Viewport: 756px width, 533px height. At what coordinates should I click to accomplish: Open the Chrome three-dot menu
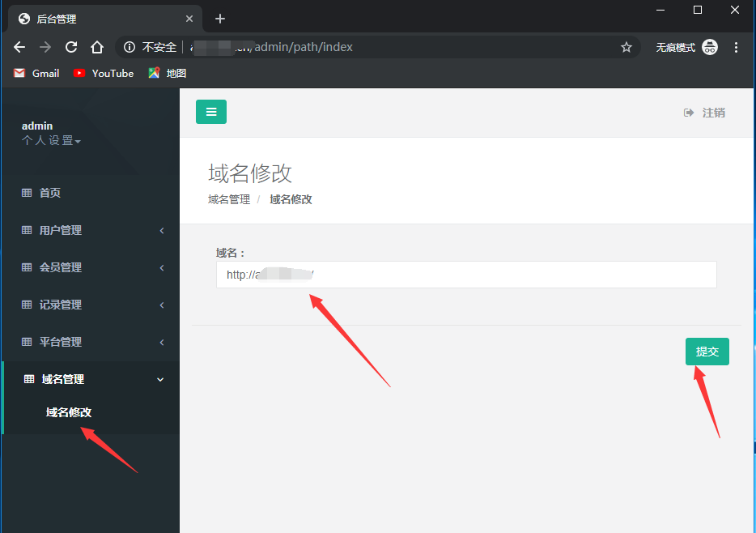[736, 47]
